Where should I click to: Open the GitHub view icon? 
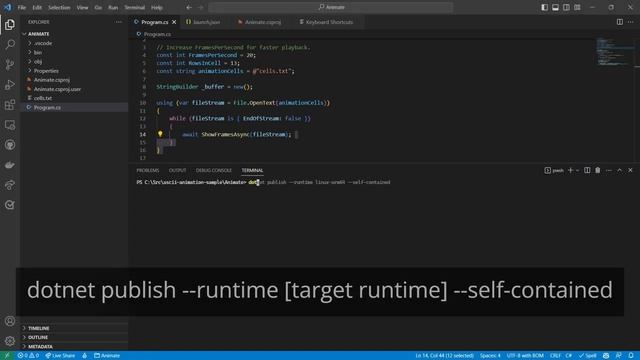tap(10, 145)
